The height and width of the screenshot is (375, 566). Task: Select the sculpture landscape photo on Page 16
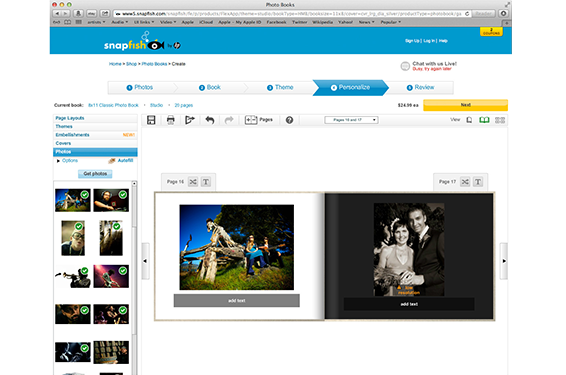tap(236, 247)
